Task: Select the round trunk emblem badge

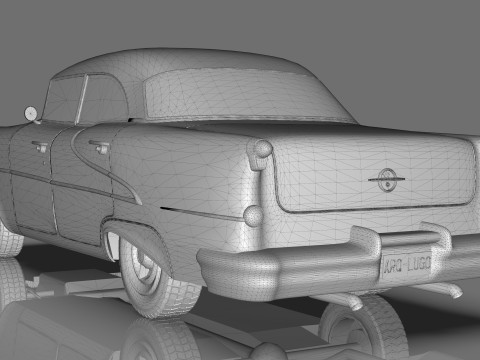Action: point(387,180)
